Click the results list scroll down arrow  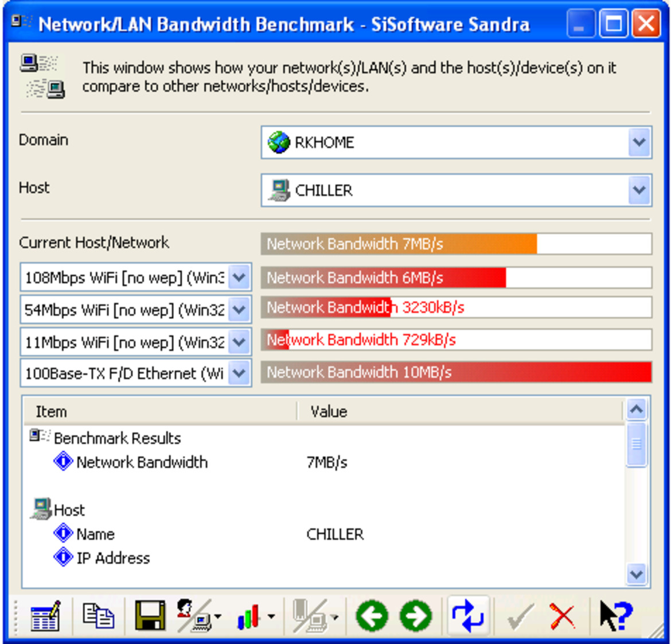click(x=637, y=573)
